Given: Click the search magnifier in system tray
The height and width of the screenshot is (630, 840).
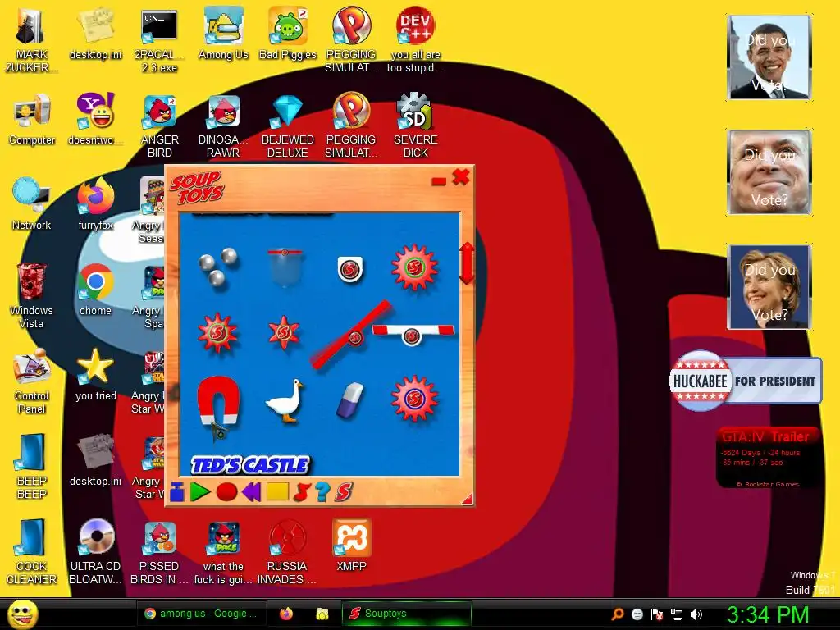Looking at the screenshot, I should click(618, 614).
